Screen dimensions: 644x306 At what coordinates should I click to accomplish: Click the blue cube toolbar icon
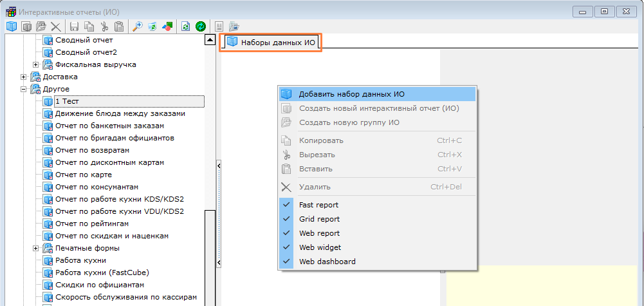[12, 26]
